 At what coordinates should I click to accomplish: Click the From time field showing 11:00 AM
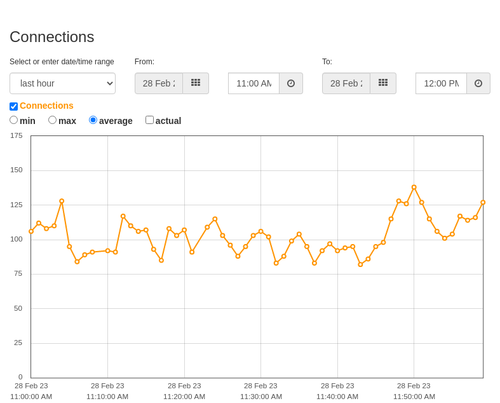[x=254, y=83]
